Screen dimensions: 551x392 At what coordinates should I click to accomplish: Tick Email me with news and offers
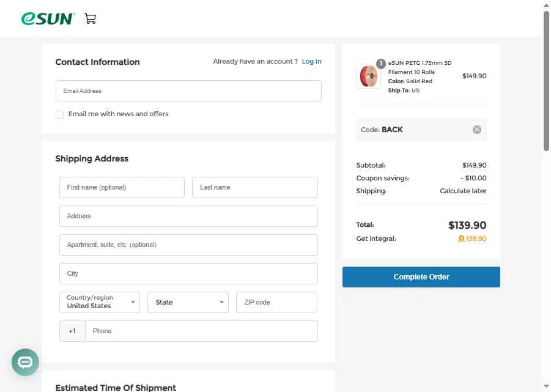point(60,114)
